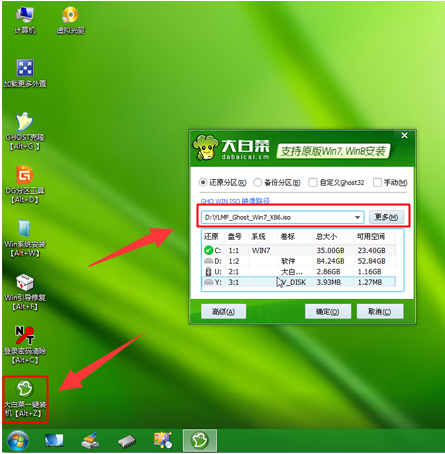Open the DG分区工具 [Alt+D] icon
This screenshot has height=454, width=445.
coord(25,185)
